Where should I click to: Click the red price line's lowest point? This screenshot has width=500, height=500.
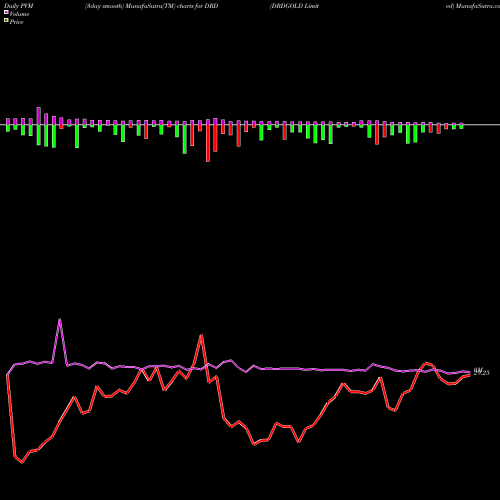(22, 462)
